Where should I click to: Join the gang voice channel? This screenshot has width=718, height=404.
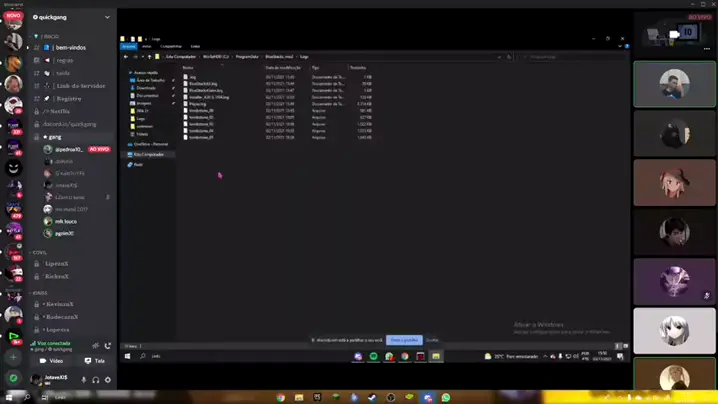point(56,136)
